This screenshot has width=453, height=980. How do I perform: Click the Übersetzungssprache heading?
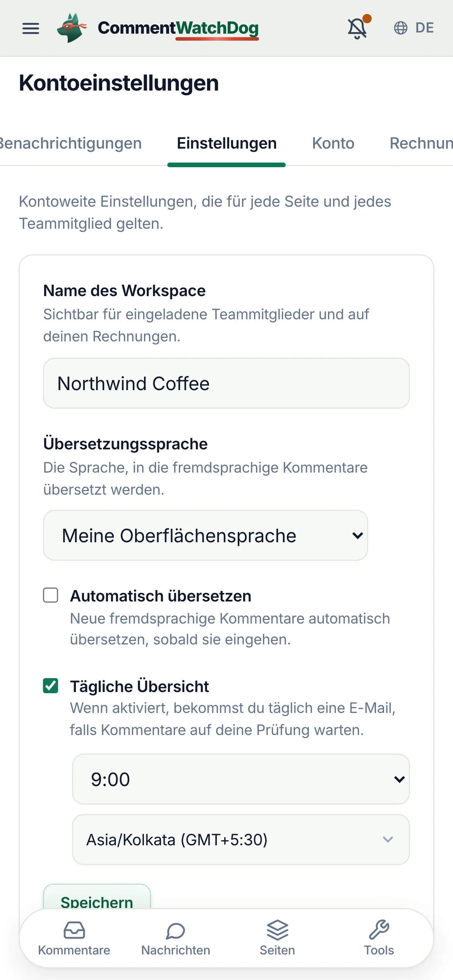pyautogui.click(x=125, y=444)
